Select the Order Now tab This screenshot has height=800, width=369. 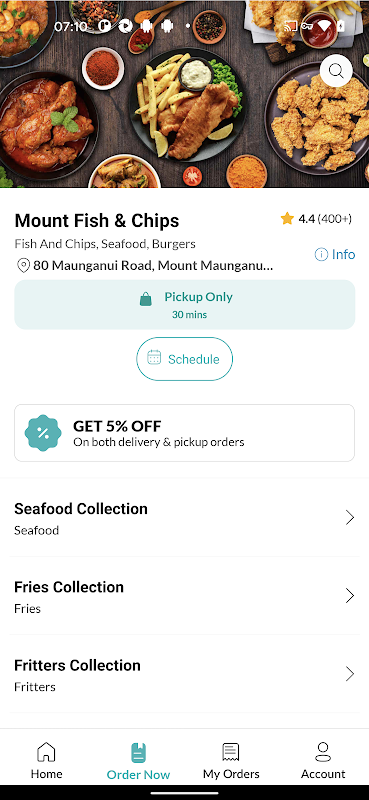(x=138, y=761)
